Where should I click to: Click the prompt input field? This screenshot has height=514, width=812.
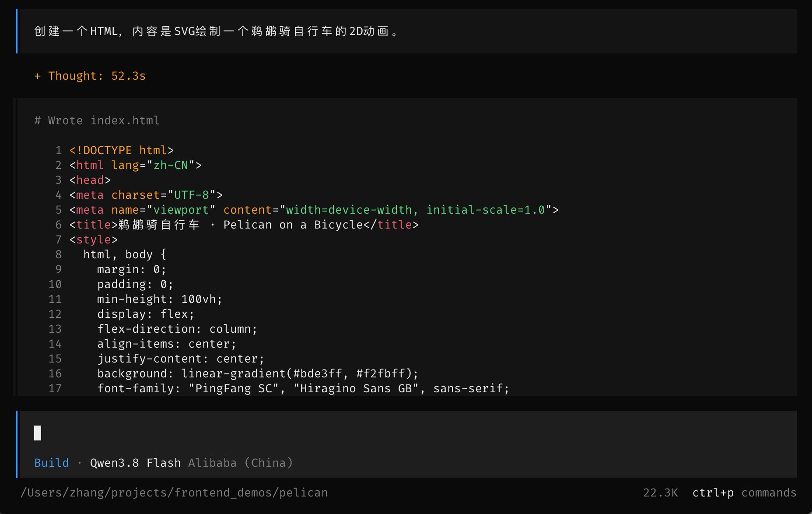point(409,433)
